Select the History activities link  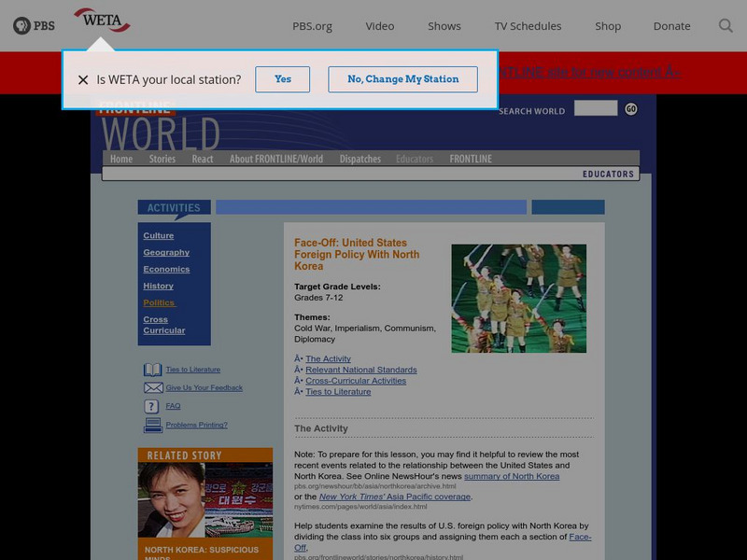point(158,286)
